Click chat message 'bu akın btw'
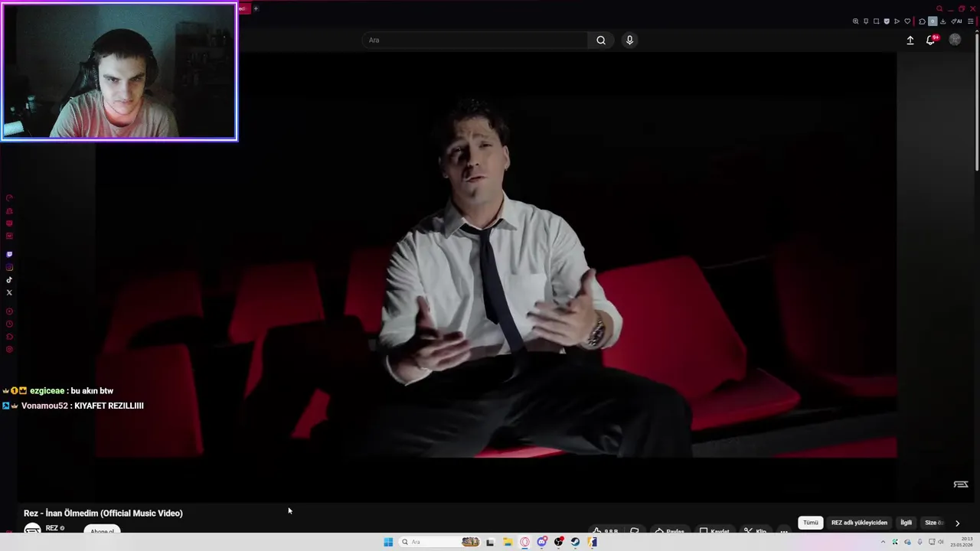Viewport: 980px width, 551px height. (92, 391)
